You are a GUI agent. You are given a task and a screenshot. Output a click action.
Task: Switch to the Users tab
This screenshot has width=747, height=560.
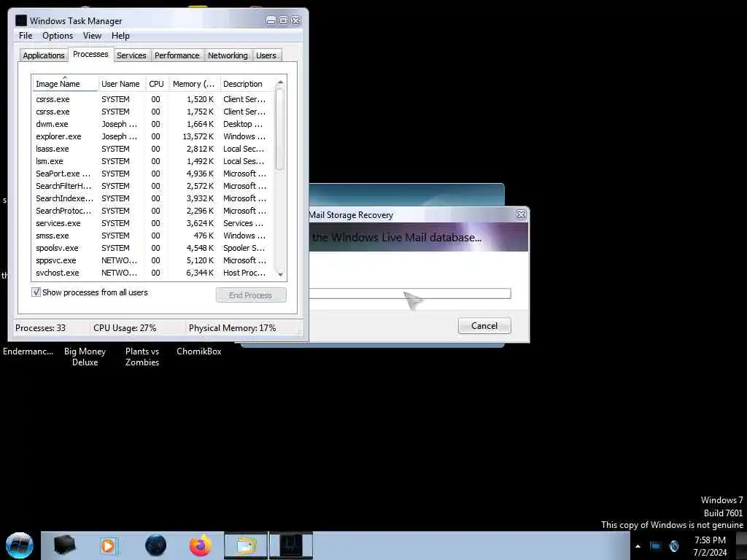(x=266, y=55)
